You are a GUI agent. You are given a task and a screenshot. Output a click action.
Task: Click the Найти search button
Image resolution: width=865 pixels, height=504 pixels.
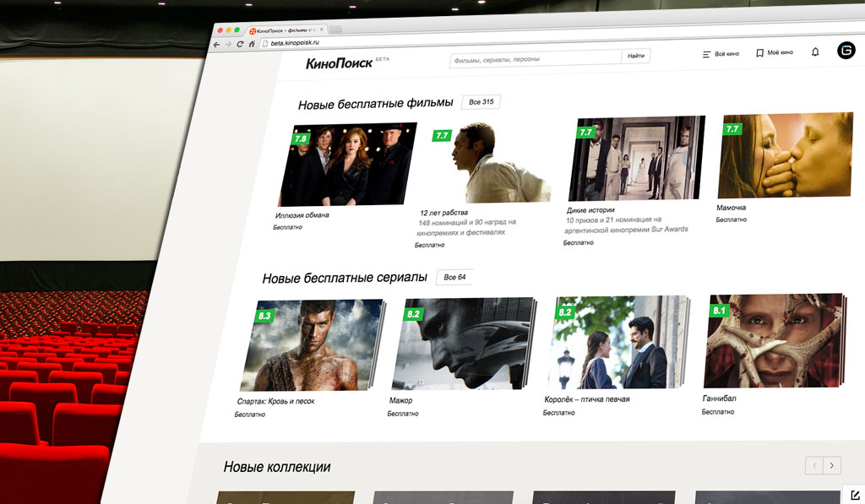[x=635, y=56]
